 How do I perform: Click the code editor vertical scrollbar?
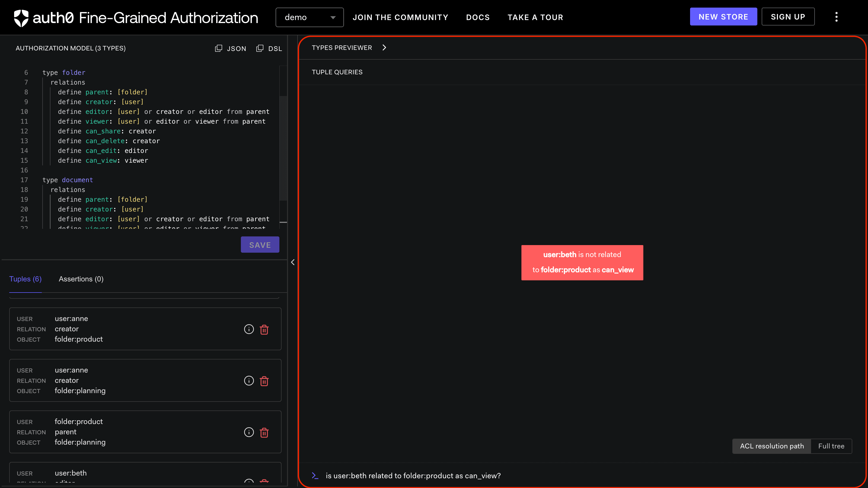283,148
